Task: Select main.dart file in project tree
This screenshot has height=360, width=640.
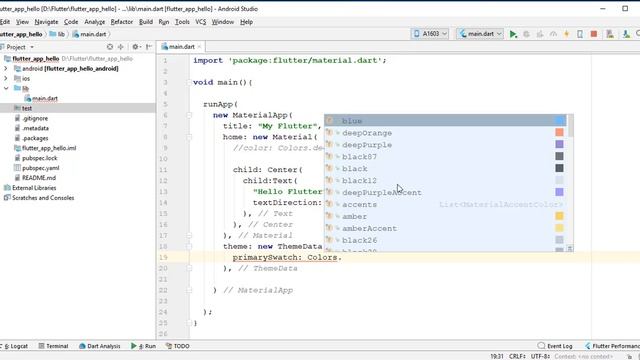Action: (x=41, y=98)
